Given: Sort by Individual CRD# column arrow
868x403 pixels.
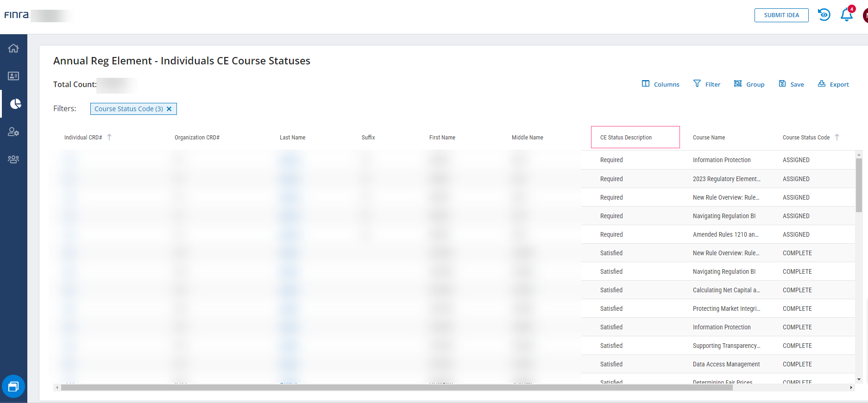Looking at the screenshot, I should point(109,137).
